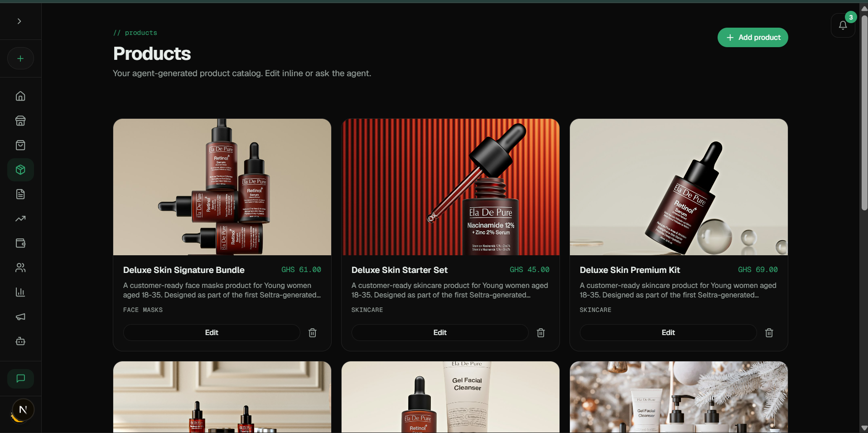Viewport: 868px width, 433px height.
Task: Delete the Deluxe Skin Premium Kit
Action: click(x=769, y=333)
